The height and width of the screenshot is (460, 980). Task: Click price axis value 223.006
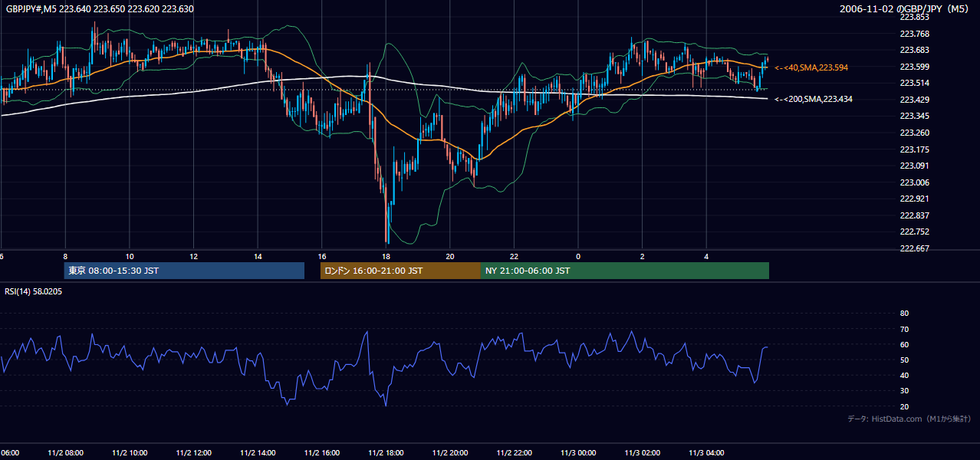914,182
